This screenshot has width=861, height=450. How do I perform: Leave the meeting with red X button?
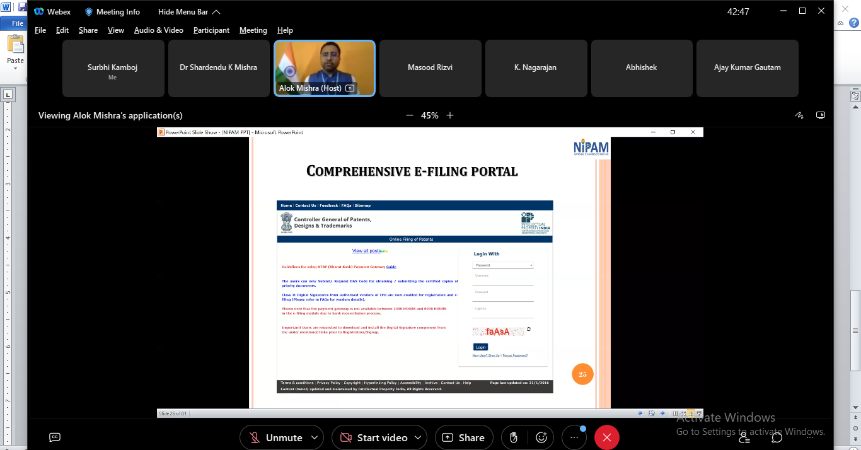tap(606, 437)
